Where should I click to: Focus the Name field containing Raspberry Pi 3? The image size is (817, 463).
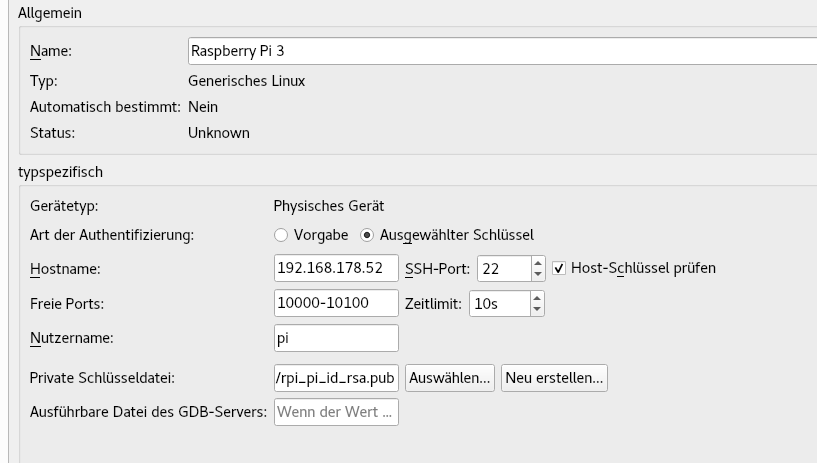[x=502, y=51]
